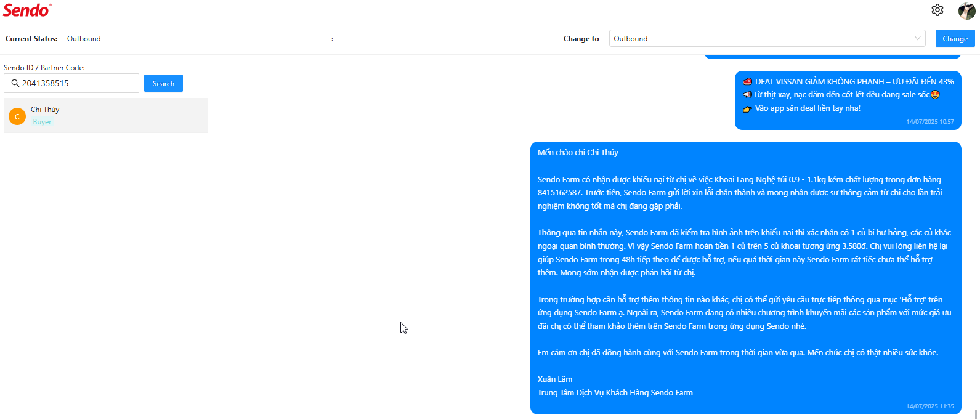Click the Change button

(955, 38)
